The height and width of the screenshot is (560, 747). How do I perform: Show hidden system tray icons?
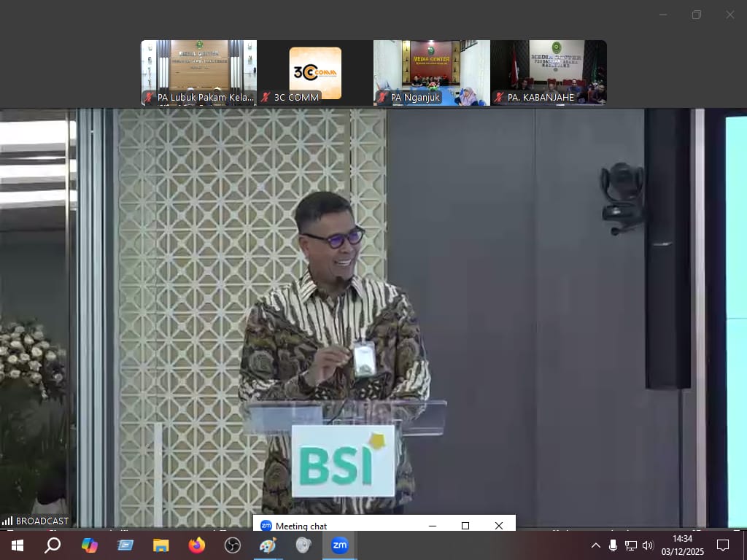(x=595, y=545)
